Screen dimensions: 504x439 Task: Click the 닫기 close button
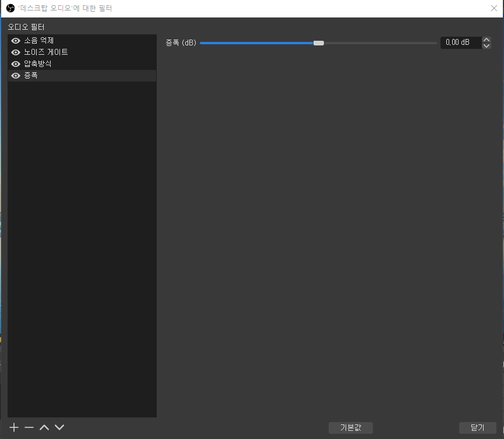pos(478,427)
